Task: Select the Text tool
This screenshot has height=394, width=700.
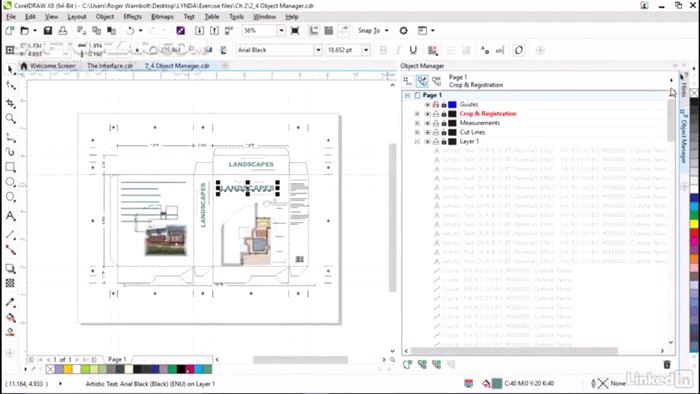Action: pyautogui.click(x=10, y=216)
